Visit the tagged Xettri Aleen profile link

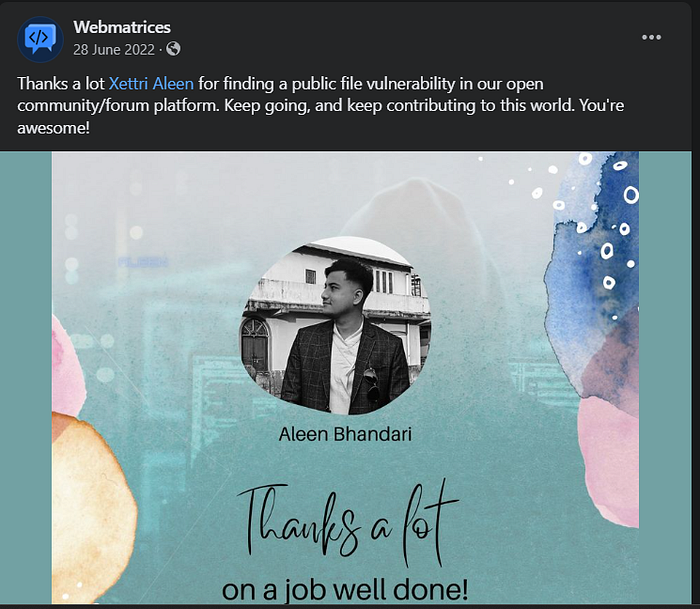[x=151, y=83]
